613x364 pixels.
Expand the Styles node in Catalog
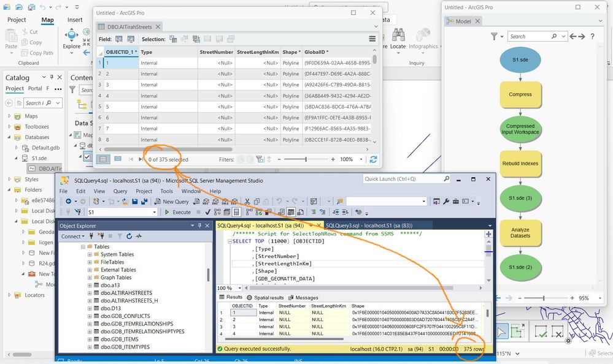click(9, 180)
